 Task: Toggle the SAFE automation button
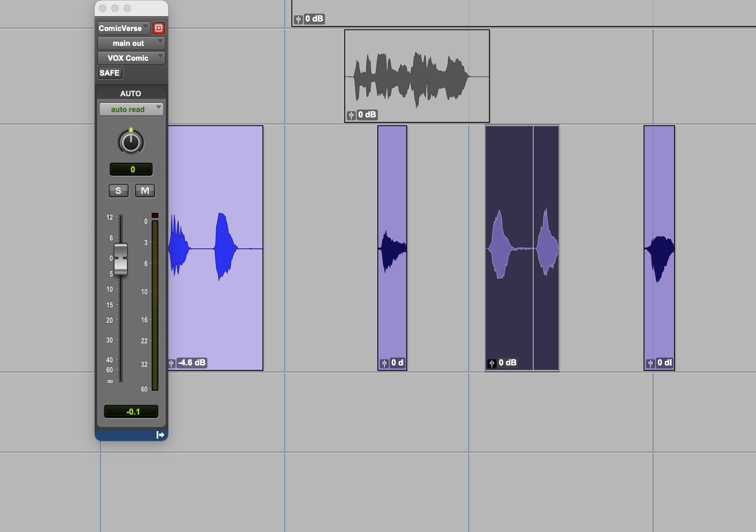(x=110, y=73)
